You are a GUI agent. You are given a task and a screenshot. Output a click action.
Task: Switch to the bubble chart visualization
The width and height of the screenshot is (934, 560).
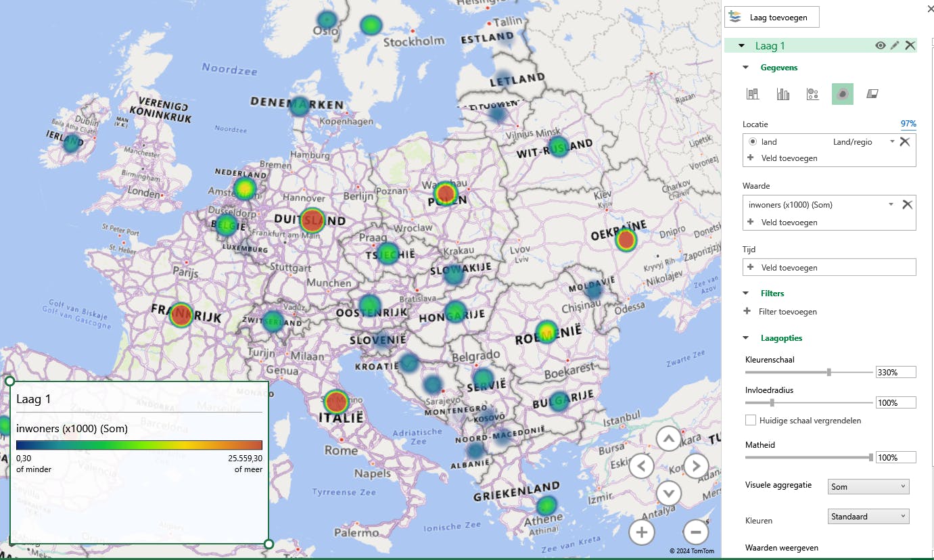(x=813, y=94)
